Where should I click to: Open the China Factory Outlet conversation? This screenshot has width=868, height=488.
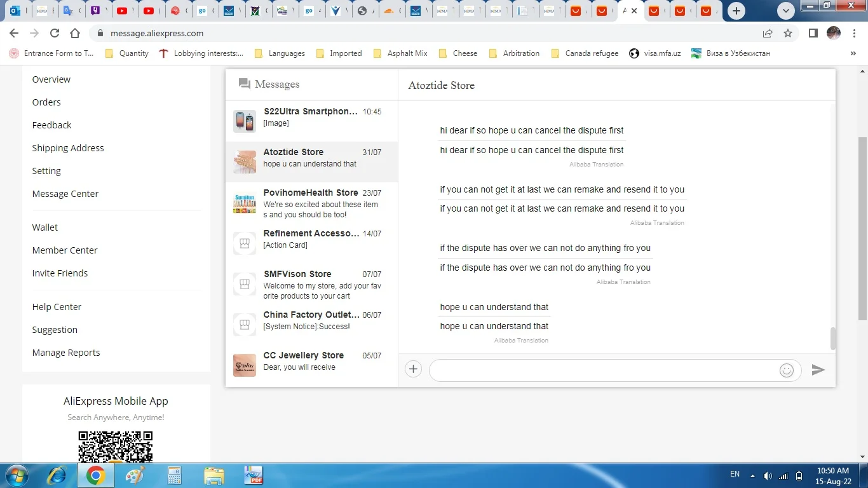click(x=311, y=325)
